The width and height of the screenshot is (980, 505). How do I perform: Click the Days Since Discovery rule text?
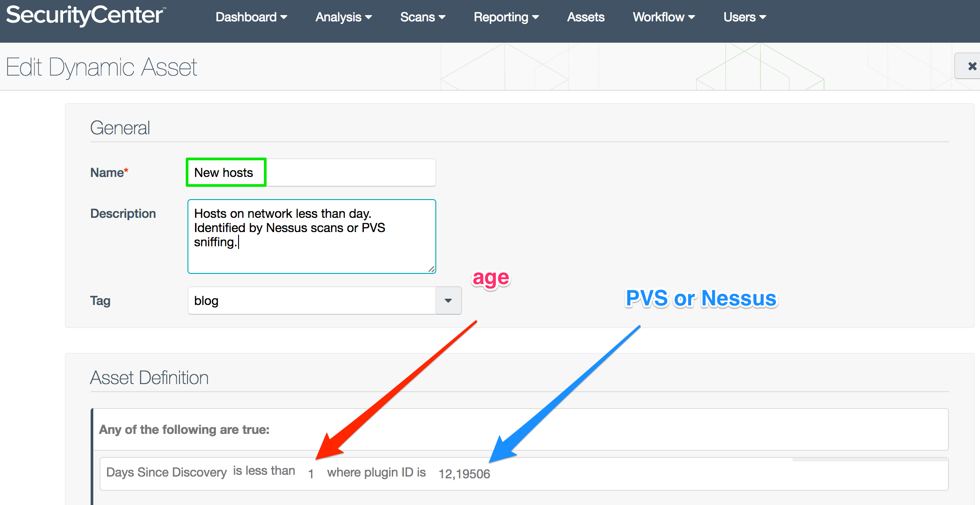coord(167,472)
